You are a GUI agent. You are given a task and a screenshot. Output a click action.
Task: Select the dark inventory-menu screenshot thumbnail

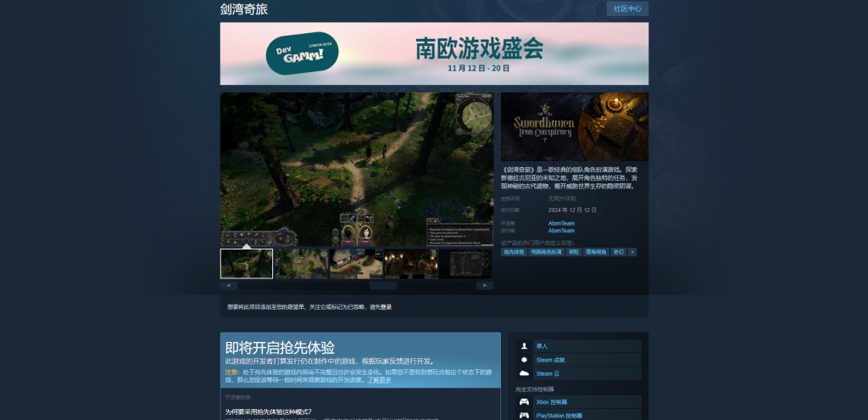(465, 263)
